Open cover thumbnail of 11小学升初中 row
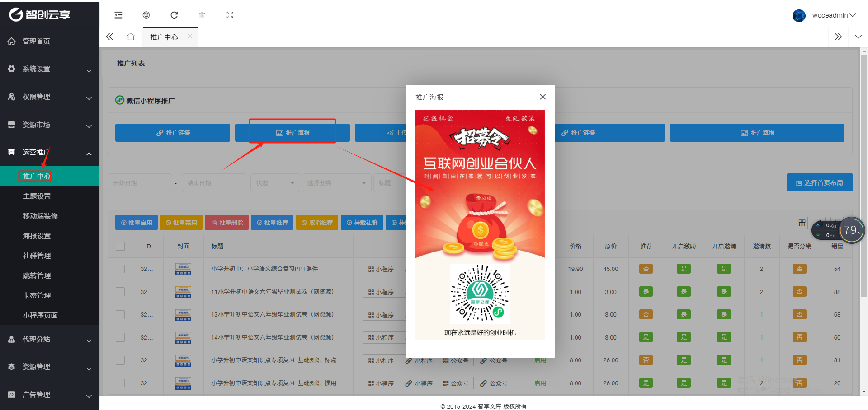This screenshot has width=868, height=410. click(x=183, y=292)
